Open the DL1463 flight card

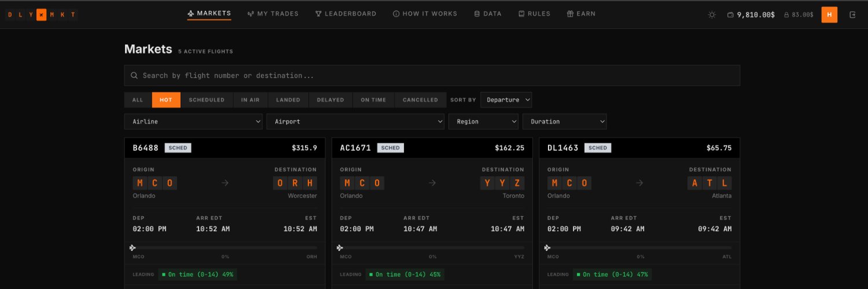coord(639,213)
